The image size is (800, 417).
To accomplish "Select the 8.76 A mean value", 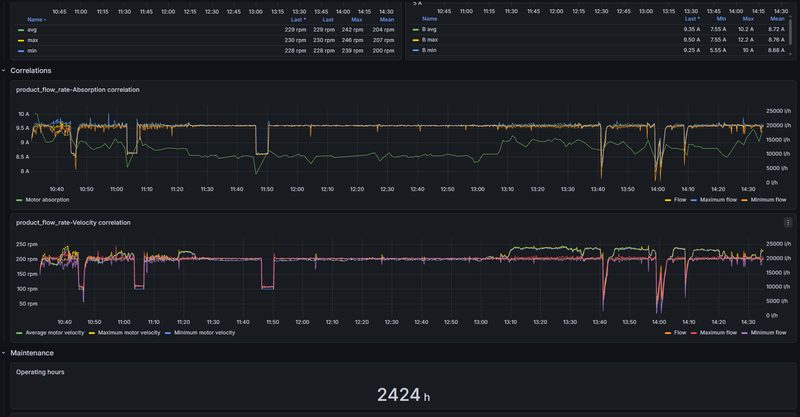I will tap(777, 39).
